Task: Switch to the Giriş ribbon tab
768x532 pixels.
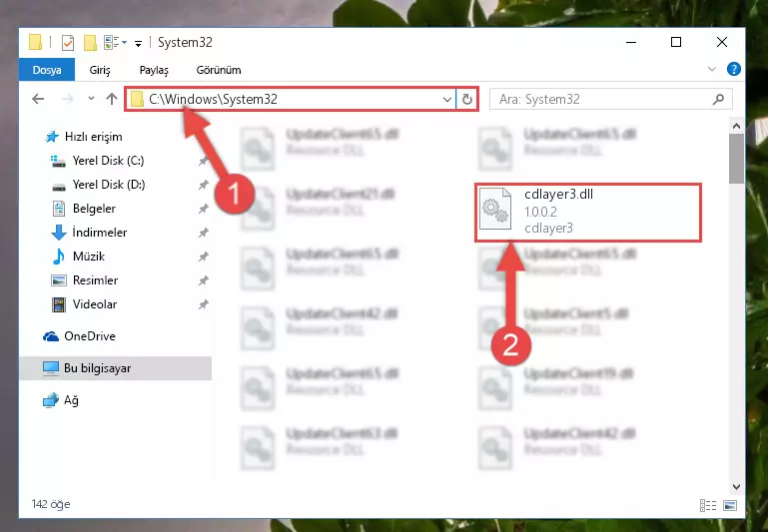Action: click(x=100, y=70)
